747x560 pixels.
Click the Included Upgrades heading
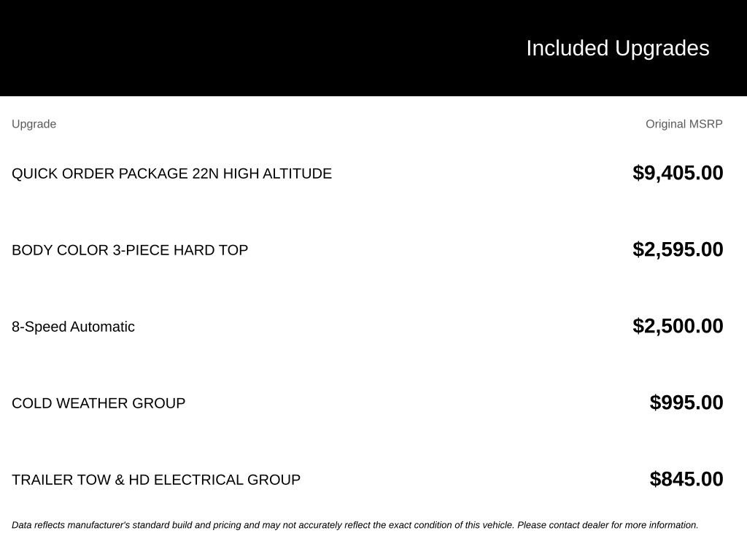(617, 49)
